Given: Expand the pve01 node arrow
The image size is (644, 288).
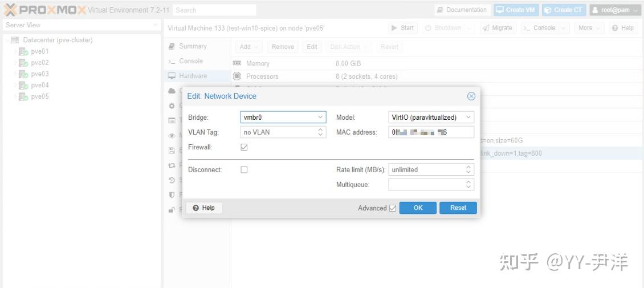Looking at the screenshot, I should (x=15, y=52).
